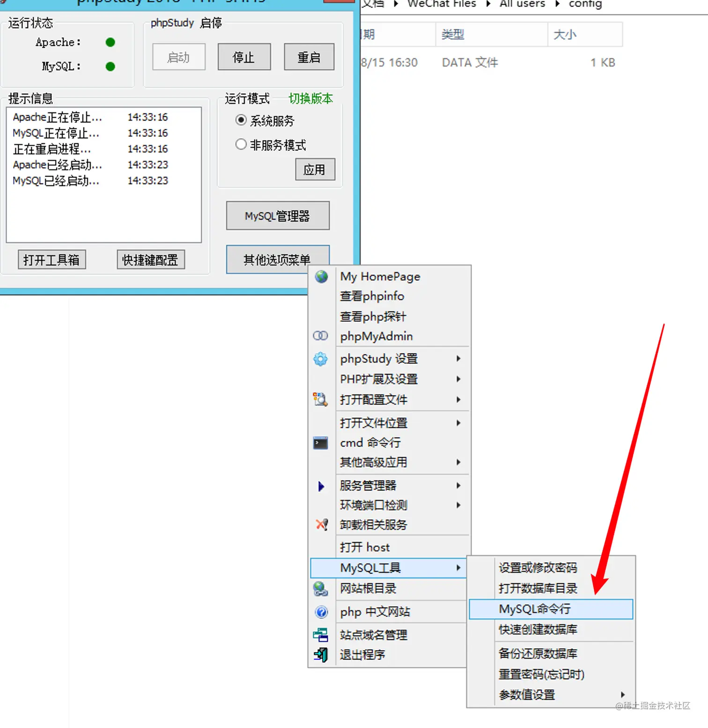Screen dimensions: 708x728
Task: Click the phpMyAdmin linked-rings icon
Action: [320, 336]
